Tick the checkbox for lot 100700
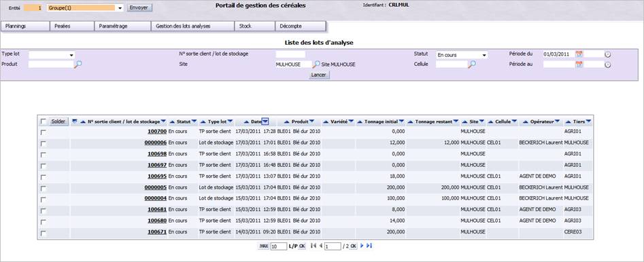This screenshot has height=262, width=644. (44, 132)
